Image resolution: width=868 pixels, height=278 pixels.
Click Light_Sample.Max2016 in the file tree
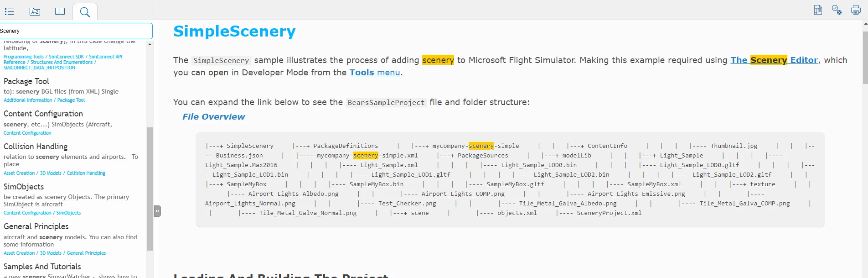tap(241, 165)
